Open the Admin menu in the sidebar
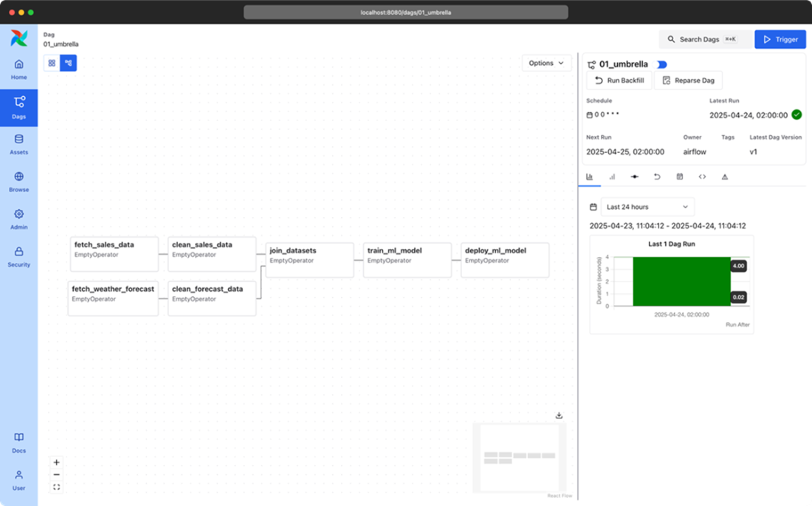Screen dimensions: 812x506 18,219
